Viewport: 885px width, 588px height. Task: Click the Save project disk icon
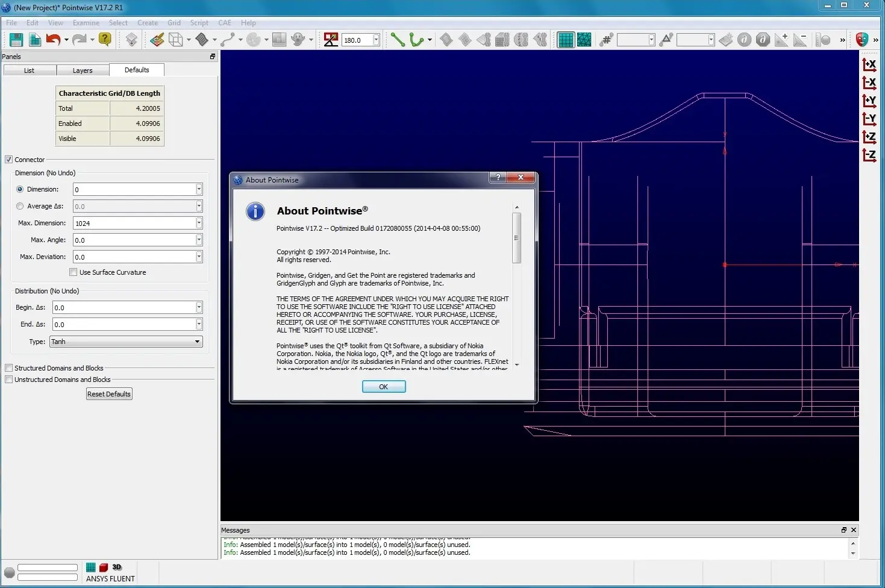pos(16,40)
